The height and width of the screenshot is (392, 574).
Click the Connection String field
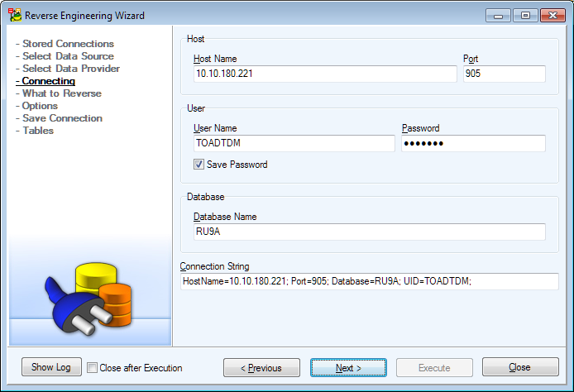click(370, 281)
